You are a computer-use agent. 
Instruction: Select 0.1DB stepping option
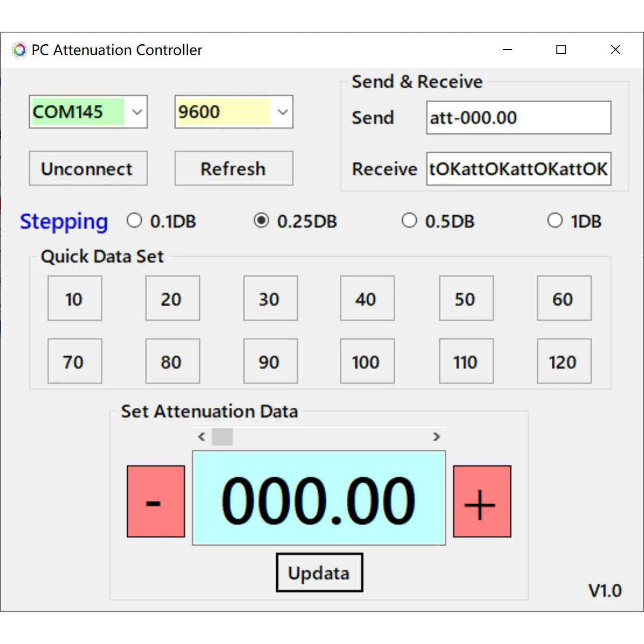(161, 221)
